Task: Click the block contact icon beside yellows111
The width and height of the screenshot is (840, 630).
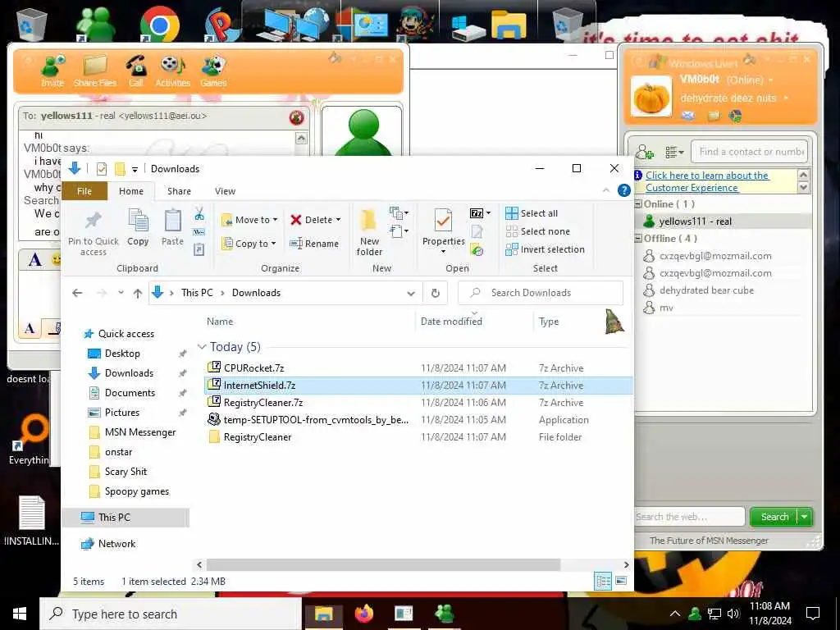Action: (x=296, y=116)
